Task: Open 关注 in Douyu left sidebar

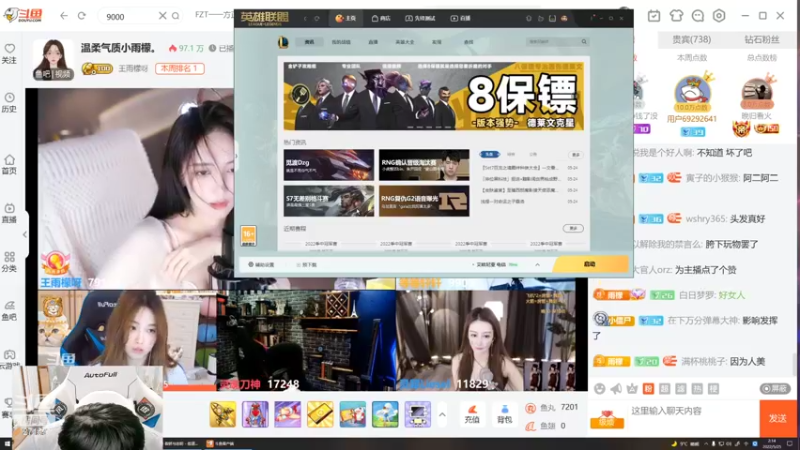Action: [9, 54]
